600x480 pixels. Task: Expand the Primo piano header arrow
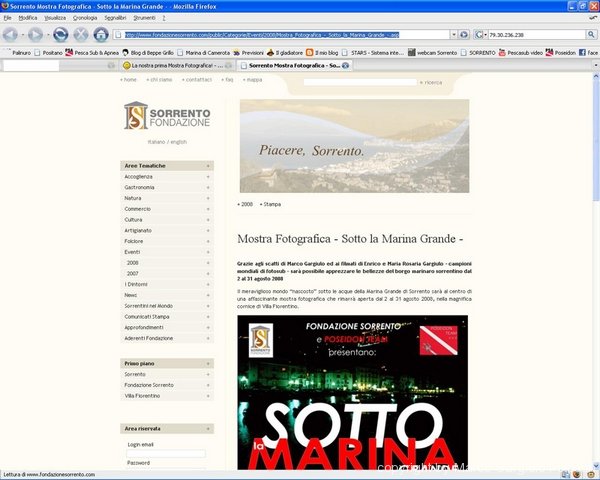click(x=208, y=364)
